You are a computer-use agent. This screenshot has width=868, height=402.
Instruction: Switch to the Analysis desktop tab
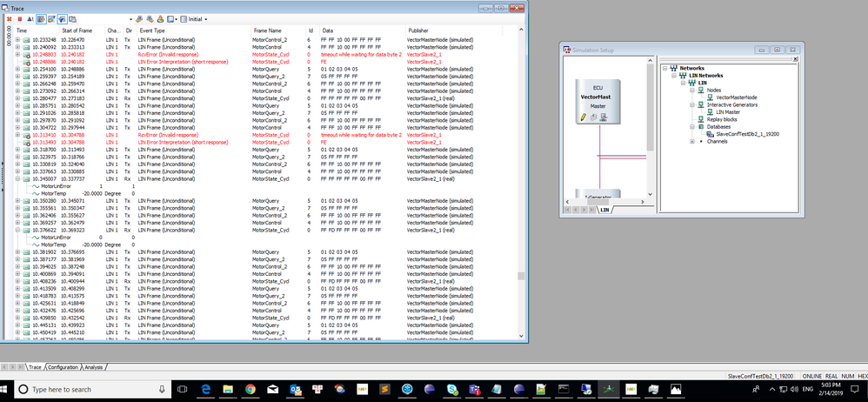[x=94, y=367]
